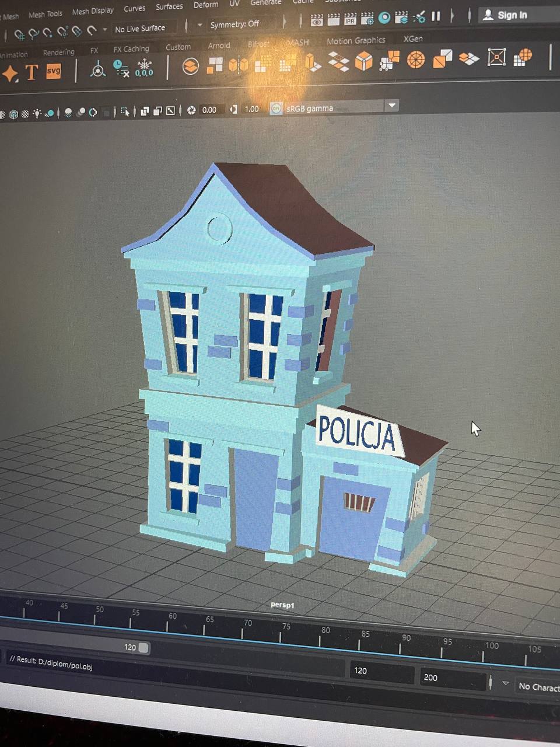This screenshot has height=747, width=560.
Task: Toggle snap to view planes magnet
Action: 77,30
